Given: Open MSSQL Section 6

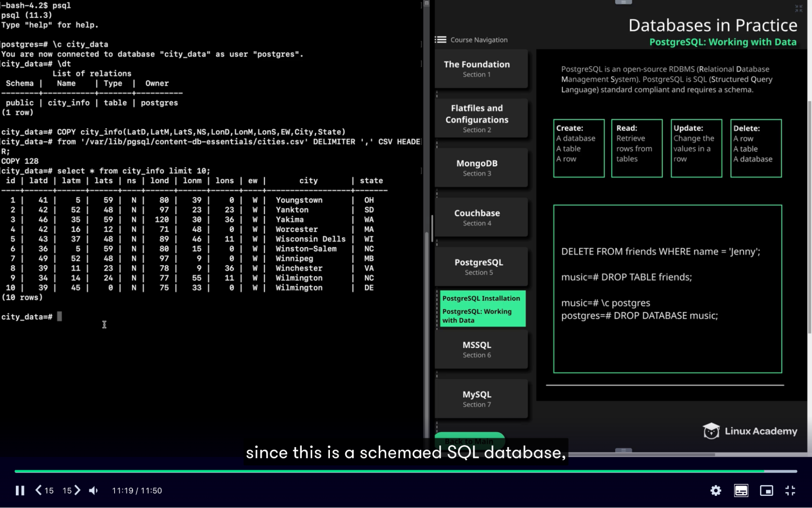Looking at the screenshot, I should point(481,349).
